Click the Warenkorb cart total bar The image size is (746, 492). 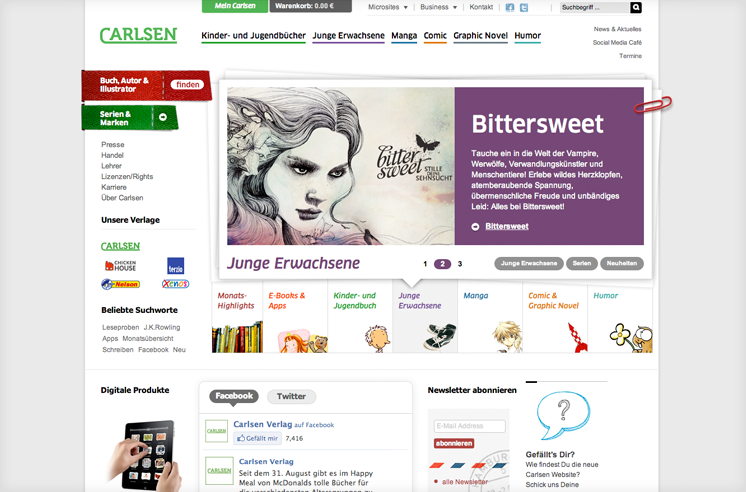tap(311, 6)
